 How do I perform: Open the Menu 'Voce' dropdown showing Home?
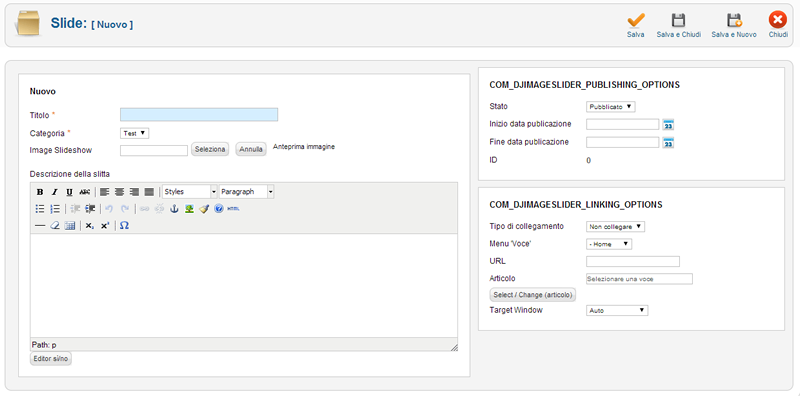click(x=609, y=244)
